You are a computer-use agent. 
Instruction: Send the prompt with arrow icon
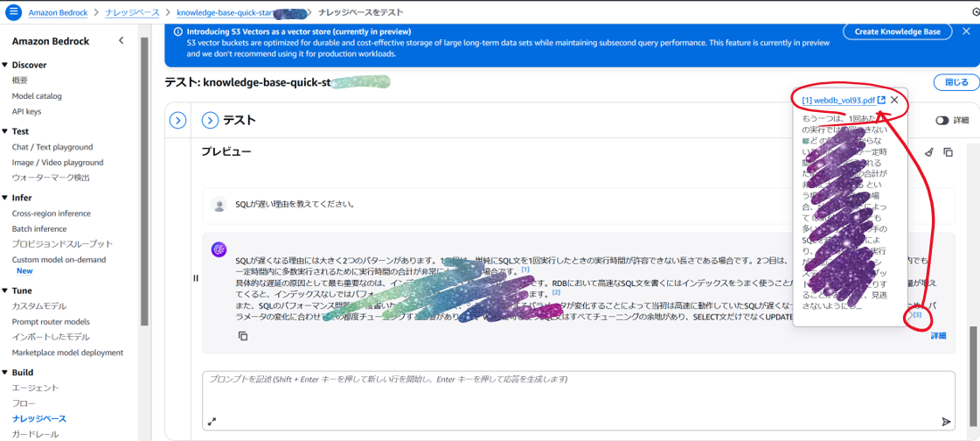click(x=946, y=422)
